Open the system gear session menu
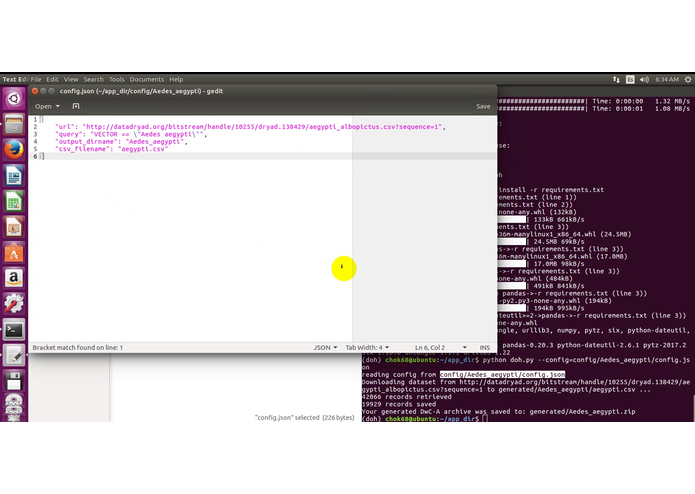Viewport: 695px width, 494px height. [688, 79]
